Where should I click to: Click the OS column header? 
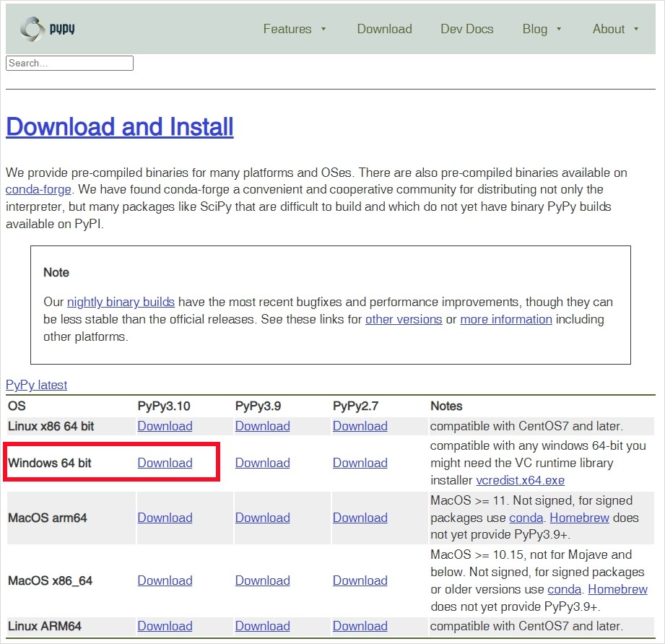coord(17,406)
